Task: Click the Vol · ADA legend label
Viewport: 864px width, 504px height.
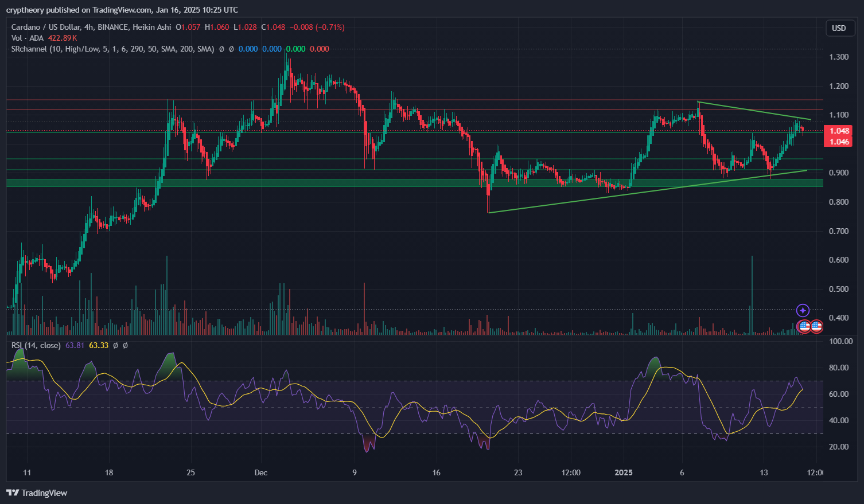Action: 28,38
